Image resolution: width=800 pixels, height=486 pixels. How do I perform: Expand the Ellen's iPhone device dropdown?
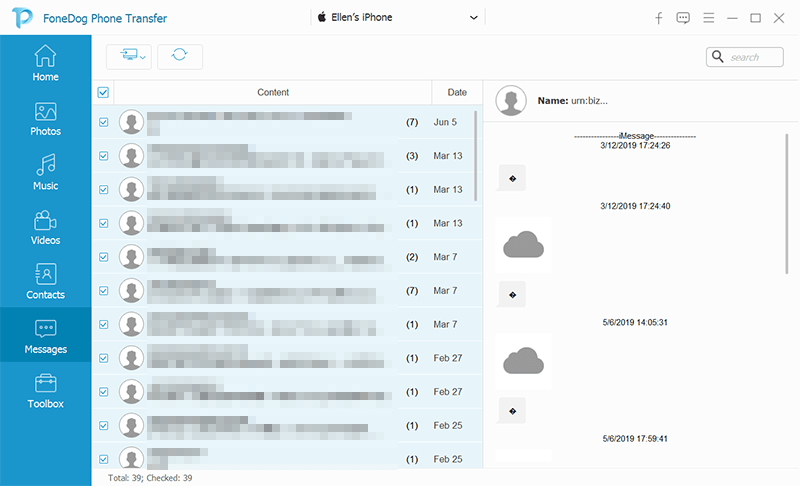[473, 18]
